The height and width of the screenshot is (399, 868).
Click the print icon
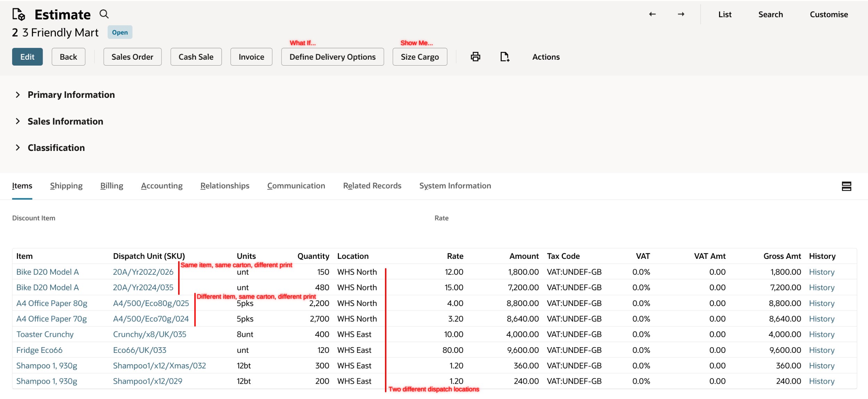click(x=475, y=57)
